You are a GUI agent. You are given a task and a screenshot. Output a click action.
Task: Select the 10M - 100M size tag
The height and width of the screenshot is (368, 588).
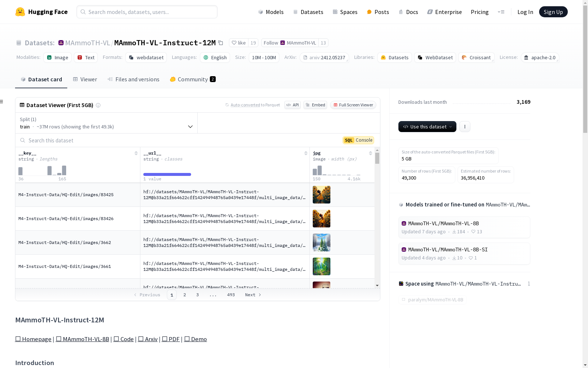[x=264, y=57]
